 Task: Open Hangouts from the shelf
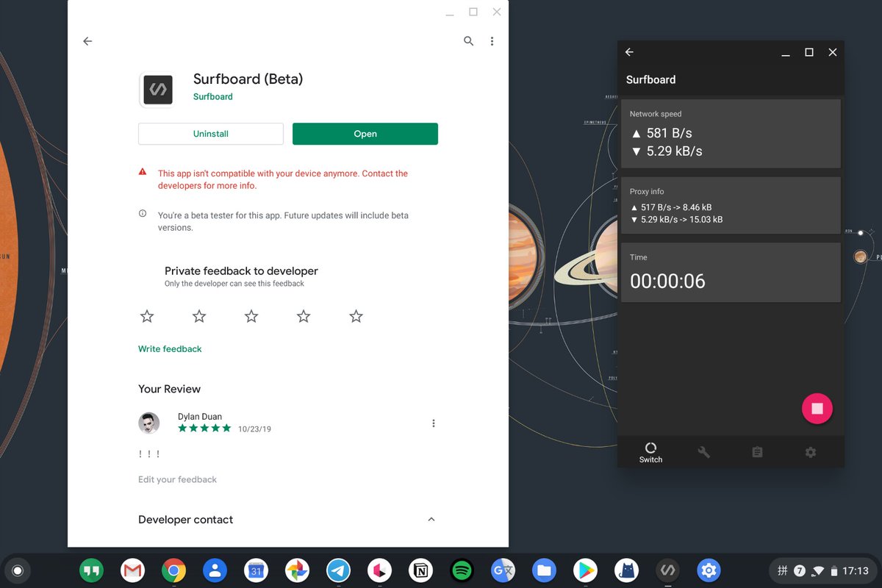(x=91, y=570)
